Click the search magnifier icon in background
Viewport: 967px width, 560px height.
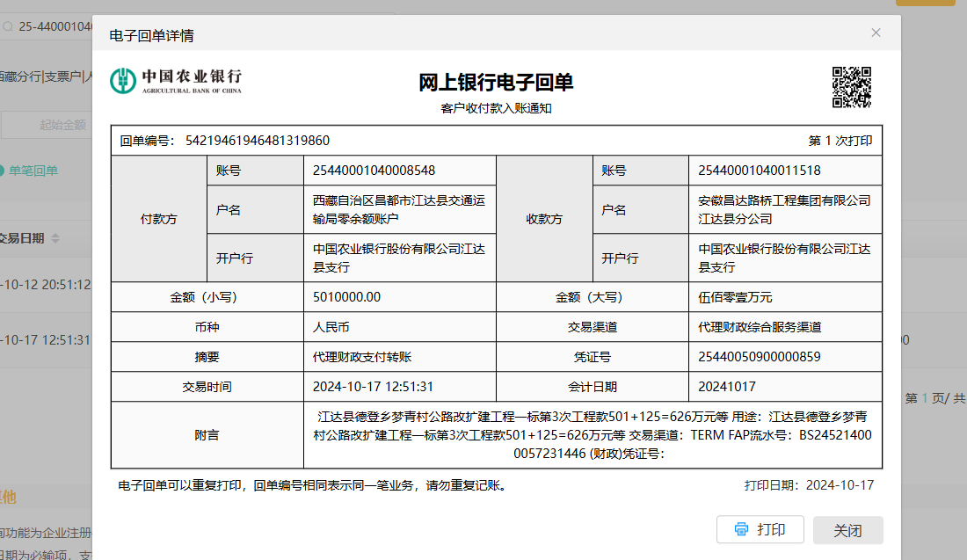tap(7, 26)
